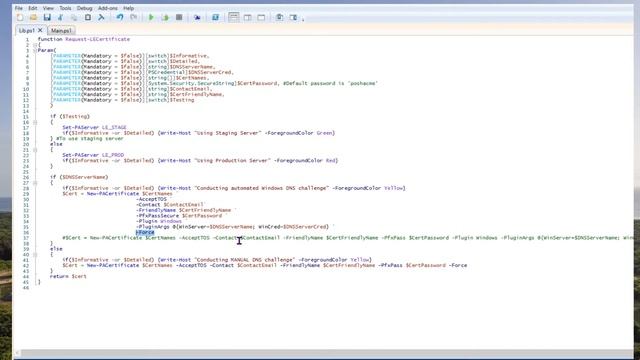640x360 pixels.
Task: Collapse the if ($DNSServerName) block at line 27
Action: pyautogui.click(x=35, y=183)
